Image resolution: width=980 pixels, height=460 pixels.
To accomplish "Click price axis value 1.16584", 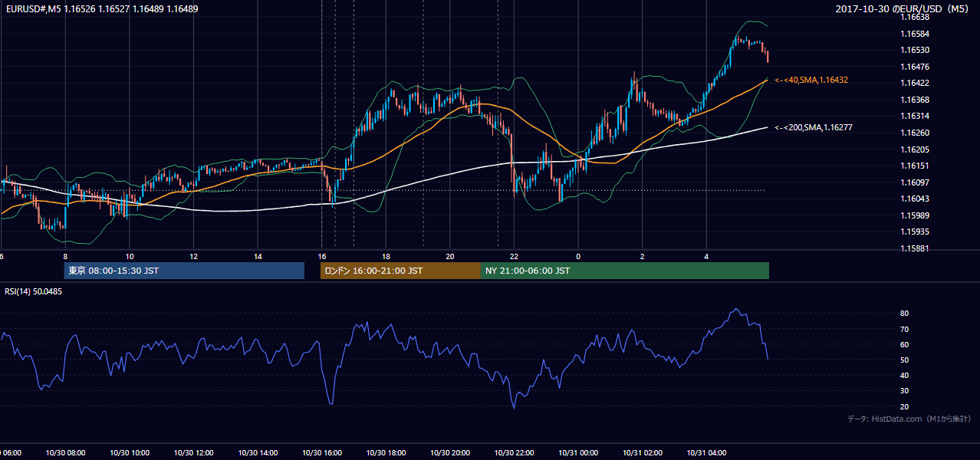I will pyautogui.click(x=916, y=34).
